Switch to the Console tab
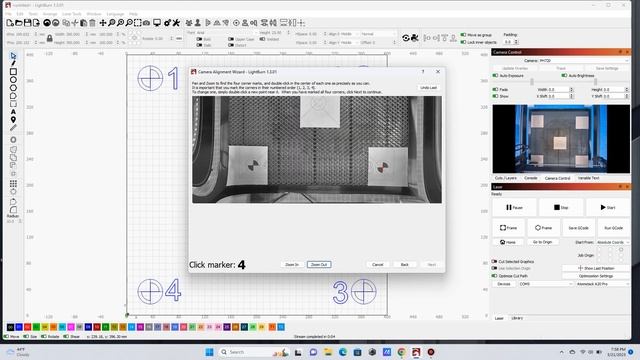Screen dimensions: 640x360 pyautogui.click(x=531, y=178)
